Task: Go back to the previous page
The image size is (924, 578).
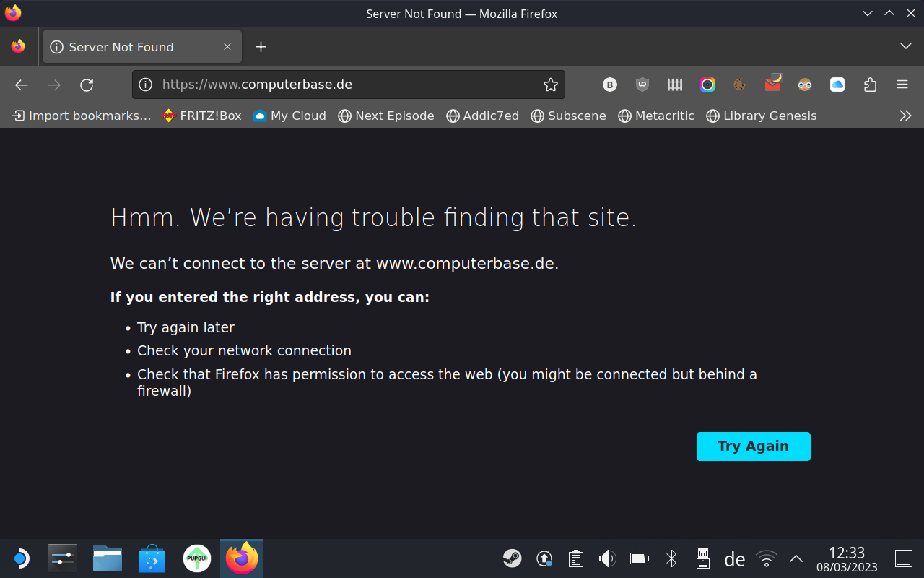Action: click(x=22, y=85)
